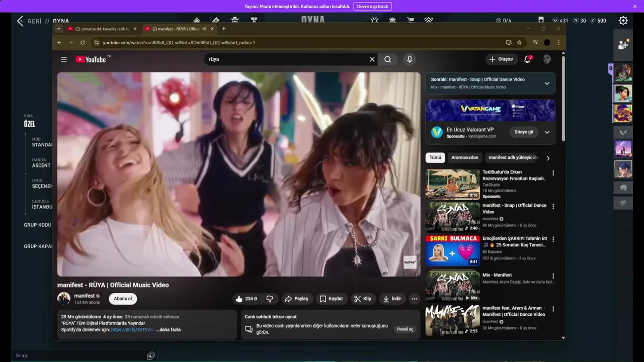
Task: Click Devre dışı bırak button
Action: 372,7
